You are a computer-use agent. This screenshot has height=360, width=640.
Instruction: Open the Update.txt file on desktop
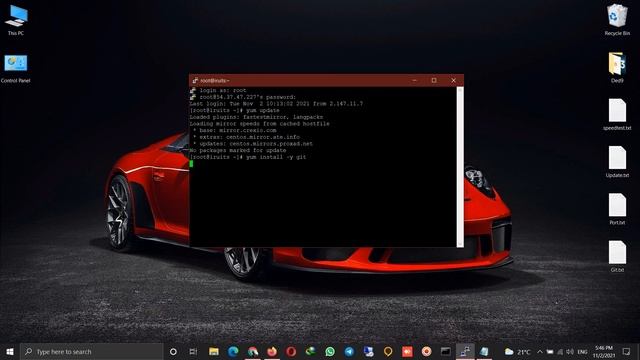(617, 162)
